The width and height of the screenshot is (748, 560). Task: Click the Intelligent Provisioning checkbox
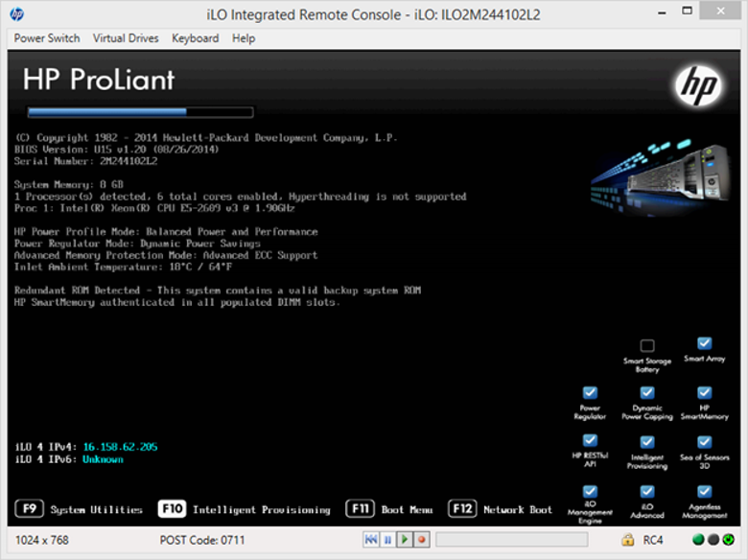[647, 442]
